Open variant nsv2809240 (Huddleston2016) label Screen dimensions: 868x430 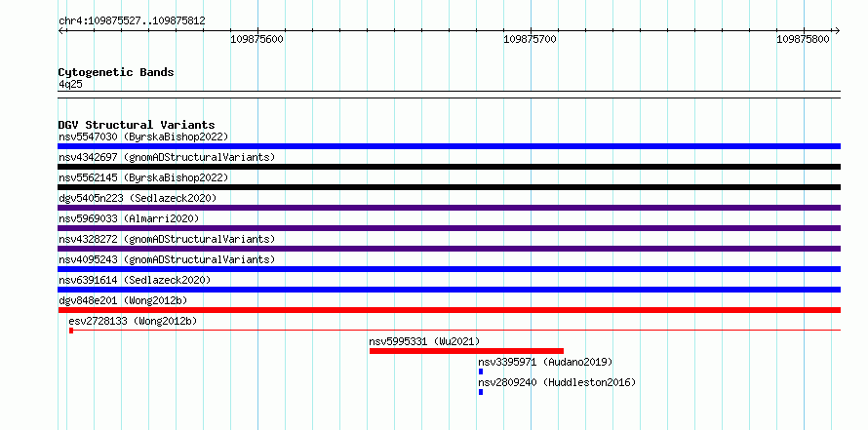(557, 382)
